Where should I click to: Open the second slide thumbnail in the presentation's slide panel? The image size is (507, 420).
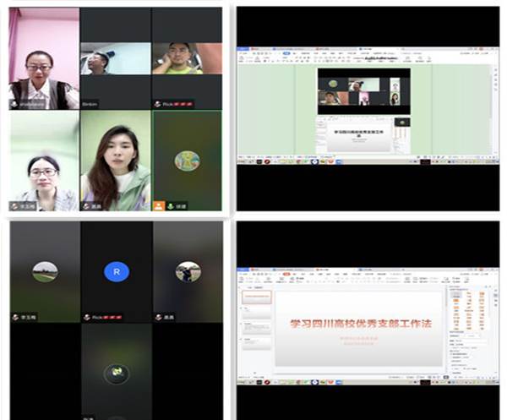[255, 320]
